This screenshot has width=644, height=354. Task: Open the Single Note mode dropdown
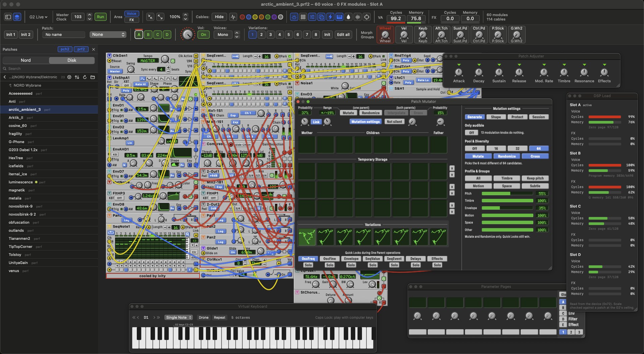point(179,317)
